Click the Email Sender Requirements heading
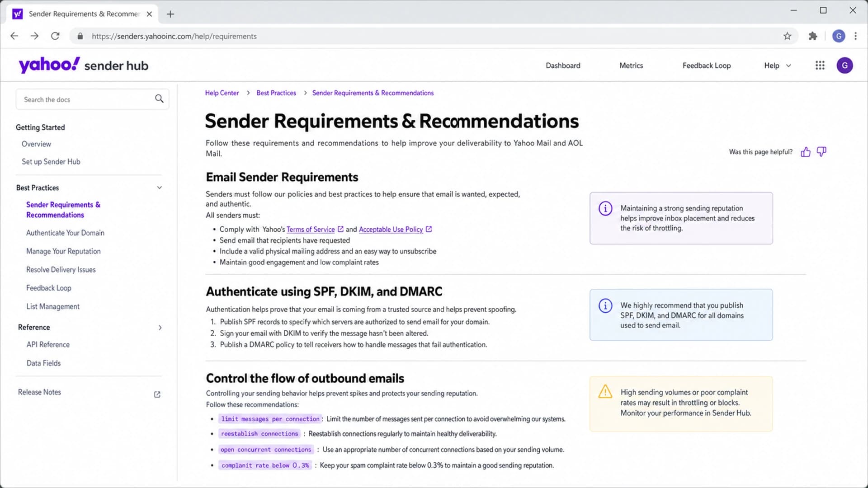The height and width of the screenshot is (488, 868). tap(282, 177)
